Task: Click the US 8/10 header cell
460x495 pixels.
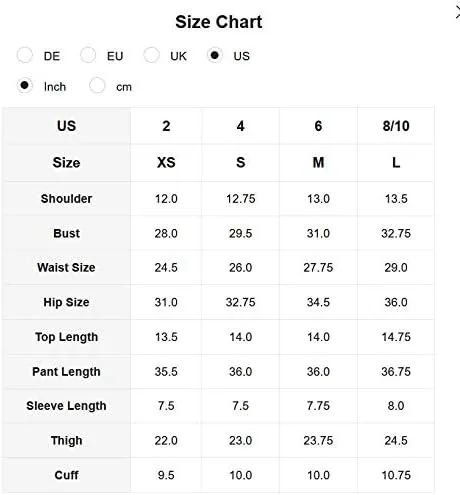Action: (x=396, y=126)
